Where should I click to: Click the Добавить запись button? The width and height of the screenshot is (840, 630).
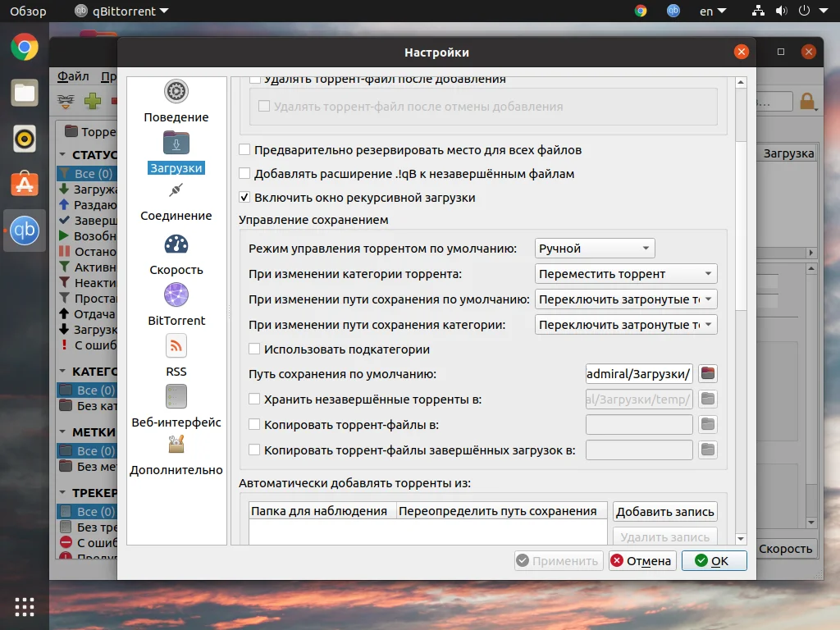coord(664,512)
